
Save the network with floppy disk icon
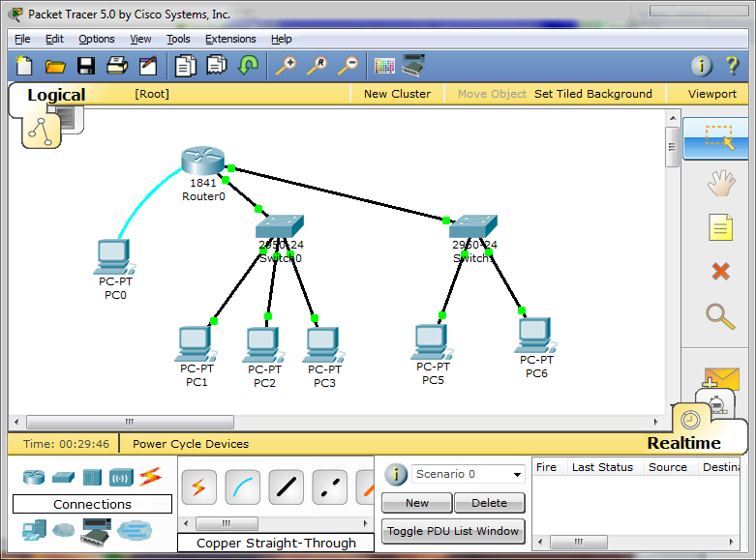pos(86,66)
